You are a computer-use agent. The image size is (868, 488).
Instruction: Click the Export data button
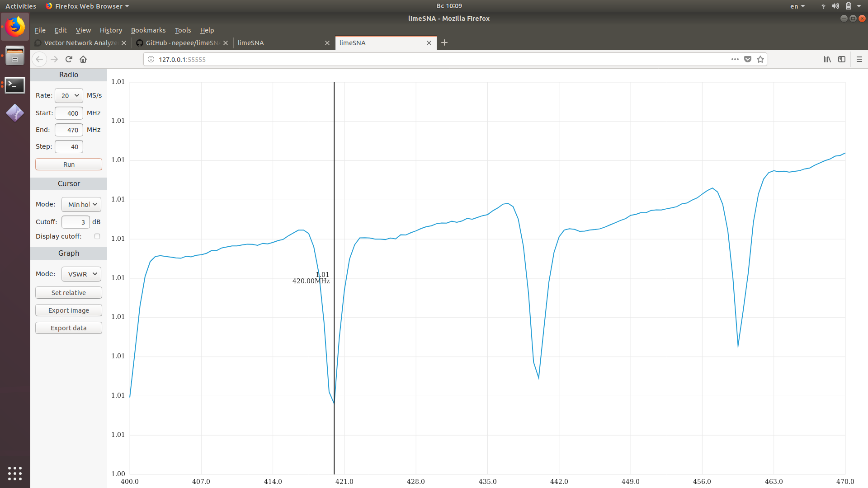69,328
